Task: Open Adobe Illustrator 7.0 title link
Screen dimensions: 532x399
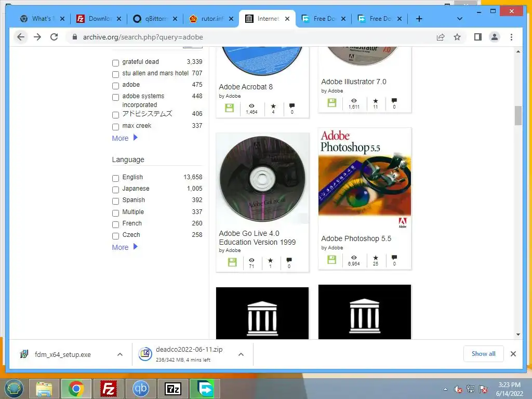Action: pos(353,82)
